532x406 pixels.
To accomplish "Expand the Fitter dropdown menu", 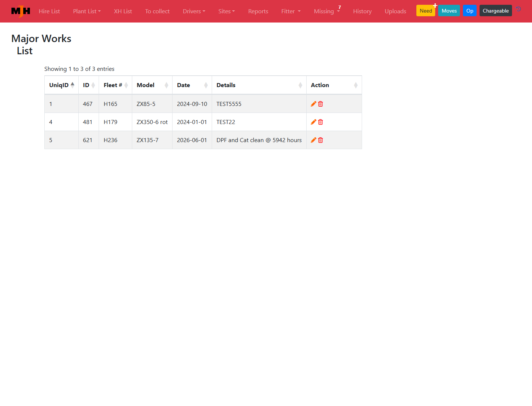I will pos(291,11).
